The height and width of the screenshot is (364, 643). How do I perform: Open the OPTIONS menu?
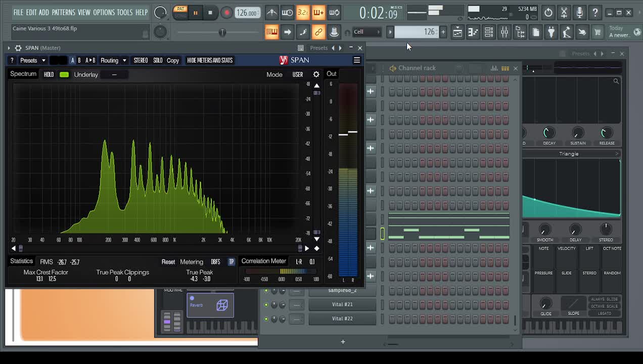click(x=104, y=12)
